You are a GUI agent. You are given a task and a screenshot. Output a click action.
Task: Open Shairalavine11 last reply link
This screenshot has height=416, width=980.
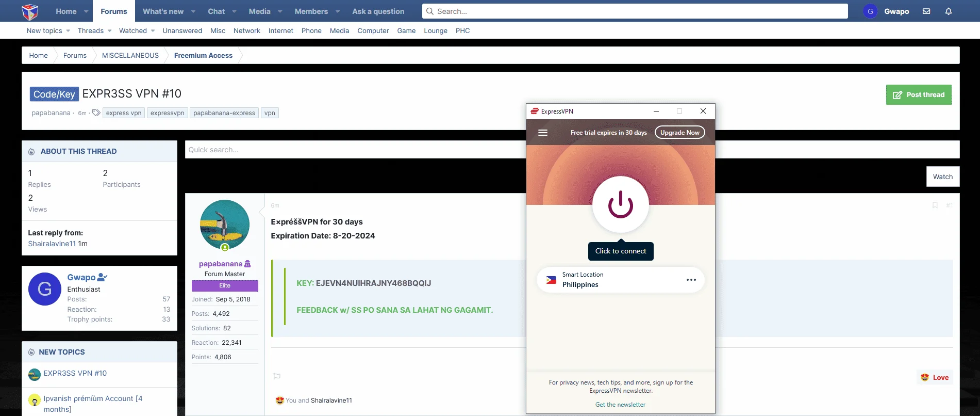[52, 244]
